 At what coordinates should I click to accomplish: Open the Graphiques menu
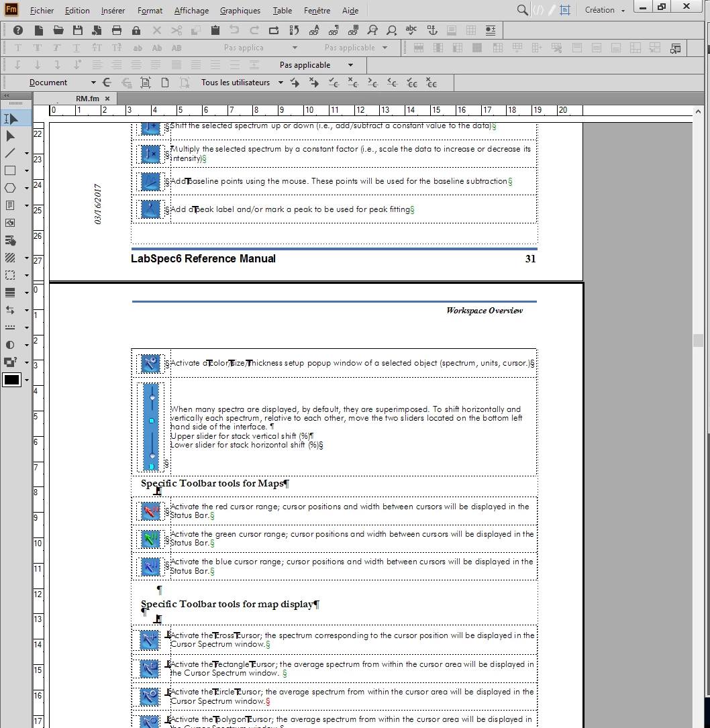tap(240, 10)
